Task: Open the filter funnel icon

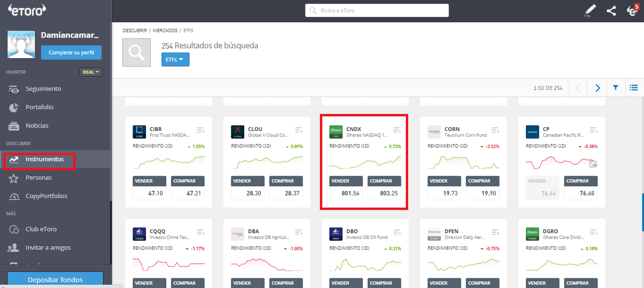Action: point(616,88)
